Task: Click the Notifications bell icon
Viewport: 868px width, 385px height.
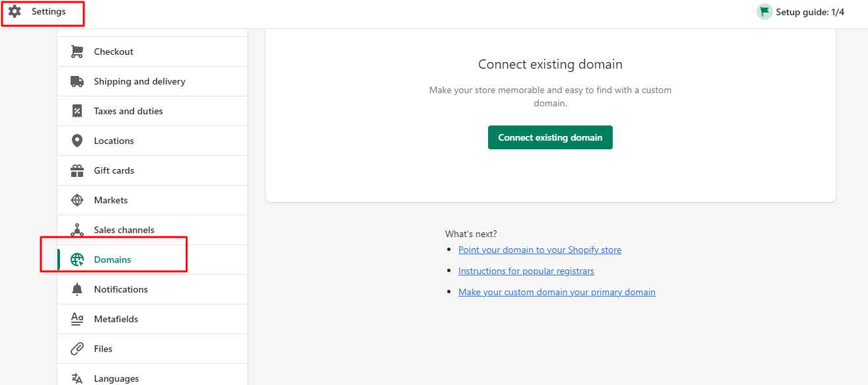Action: [77, 289]
